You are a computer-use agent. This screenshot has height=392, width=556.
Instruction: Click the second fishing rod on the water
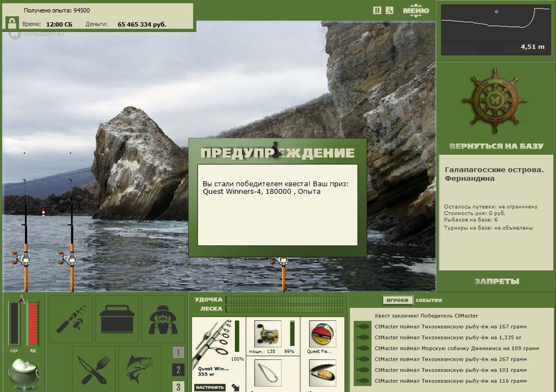[x=72, y=235]
